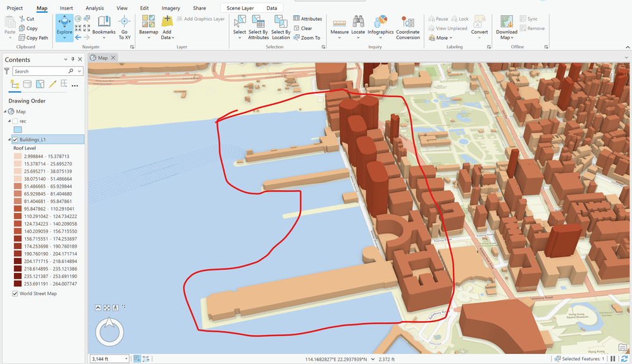
Task: Switch to List By Editing pencil view
Action: click(53, 84)
